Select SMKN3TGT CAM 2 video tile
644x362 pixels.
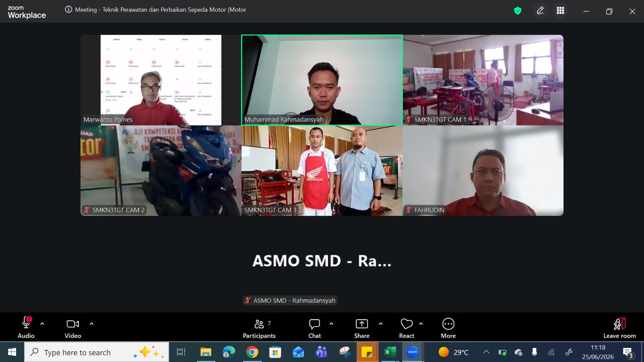161,171
